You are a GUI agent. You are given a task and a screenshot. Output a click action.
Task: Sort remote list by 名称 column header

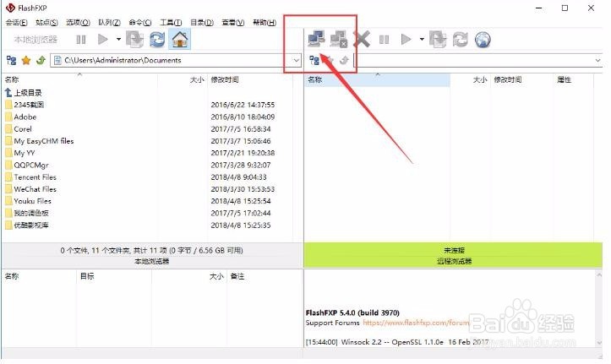tap(377, 79)
